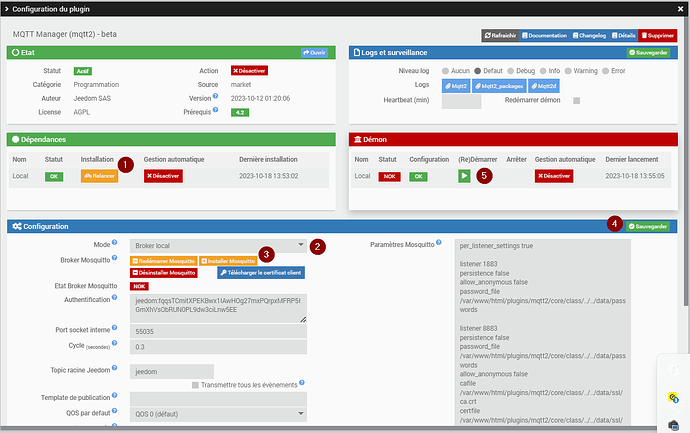Image resolution: width=690 pixels, height=433 pixels.
Task: Start the daemon with the green play button
Action: (464, 176)
